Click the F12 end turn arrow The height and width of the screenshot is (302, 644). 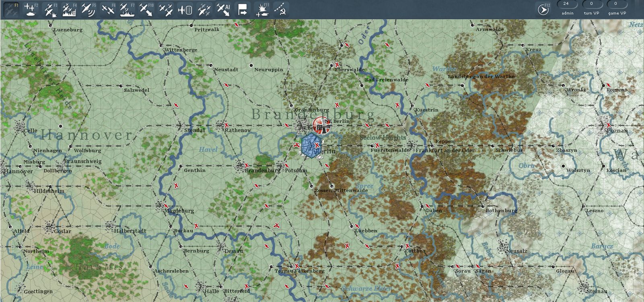click(543, 9)
